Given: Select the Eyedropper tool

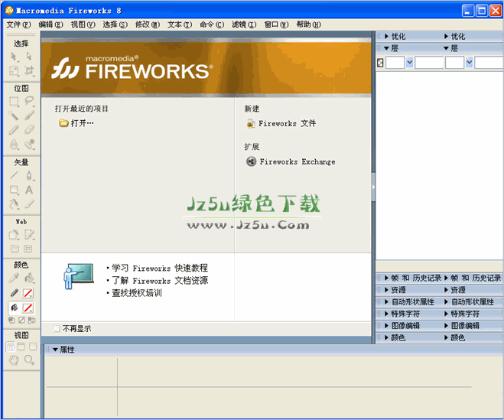Looking at the screenshot, I should pos(14,278).
